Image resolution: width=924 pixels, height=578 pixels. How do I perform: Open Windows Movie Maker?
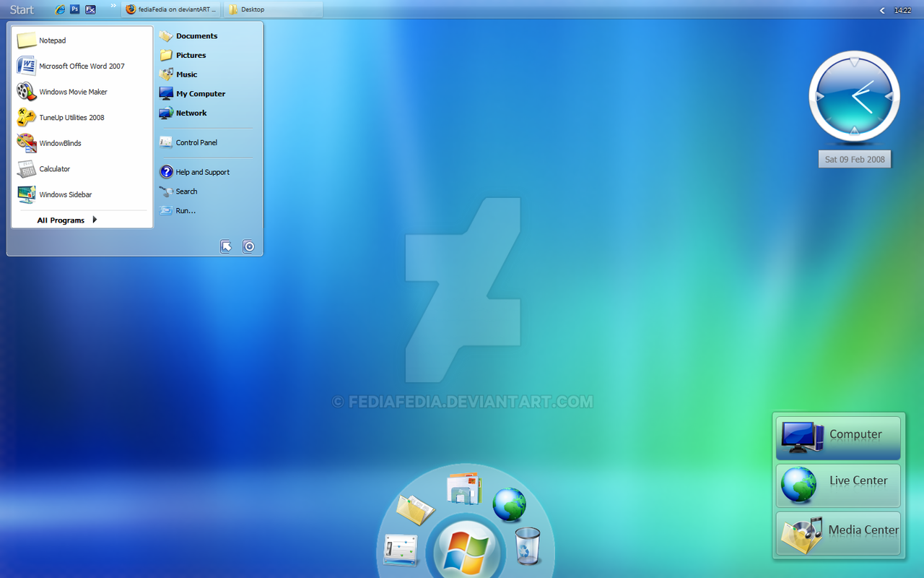click(82, 92)
